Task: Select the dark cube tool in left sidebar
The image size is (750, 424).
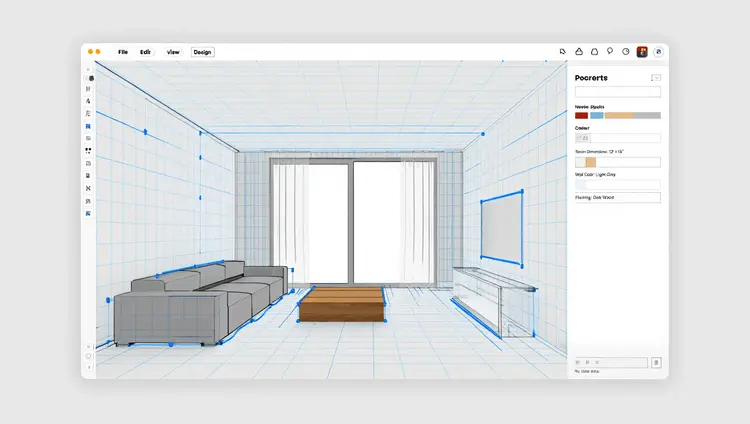Action: [x=90, y=77]
